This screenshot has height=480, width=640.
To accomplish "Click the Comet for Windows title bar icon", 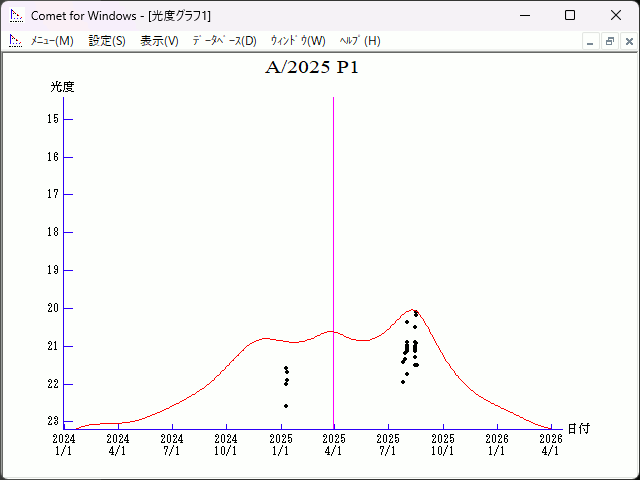I will pyautogui.click(x=16, y=16).
